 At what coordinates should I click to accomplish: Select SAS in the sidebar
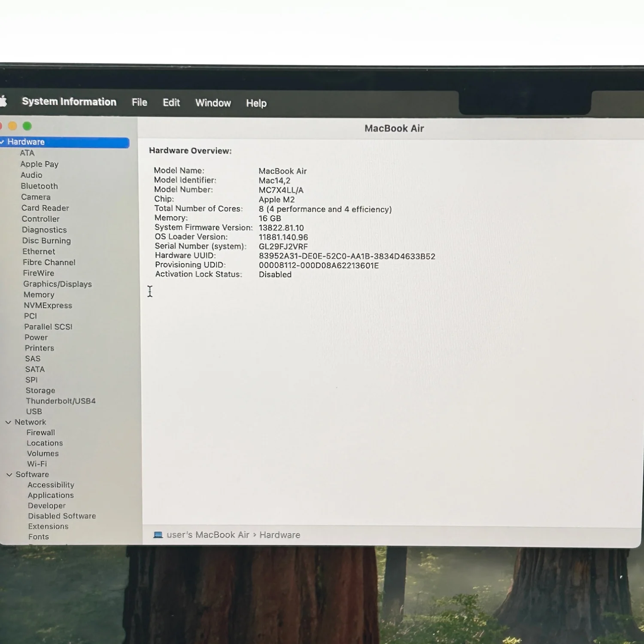[x=33, y=359]
